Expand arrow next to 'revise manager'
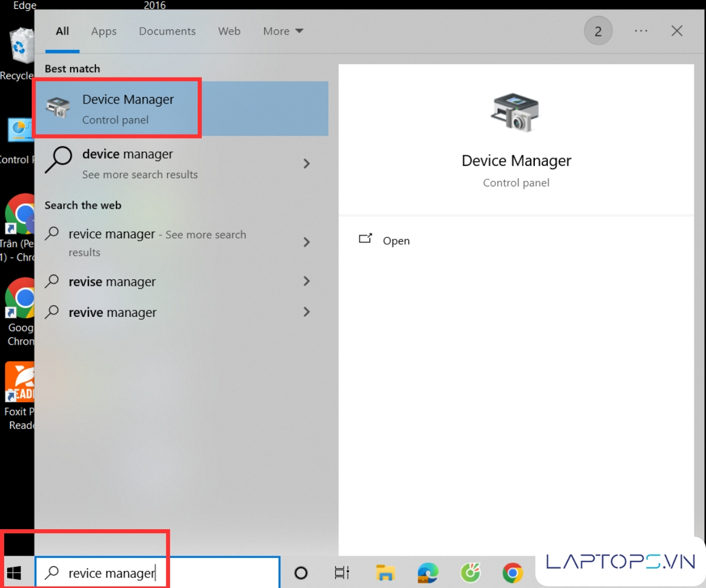This screenshot has width=706, height=588. [307, 282]
